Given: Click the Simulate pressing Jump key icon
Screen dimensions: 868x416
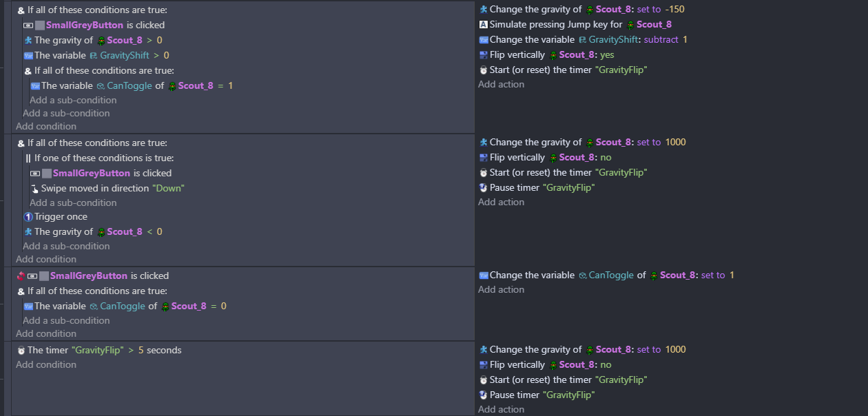Looking at the screenshot, I should tap(483, 25).
